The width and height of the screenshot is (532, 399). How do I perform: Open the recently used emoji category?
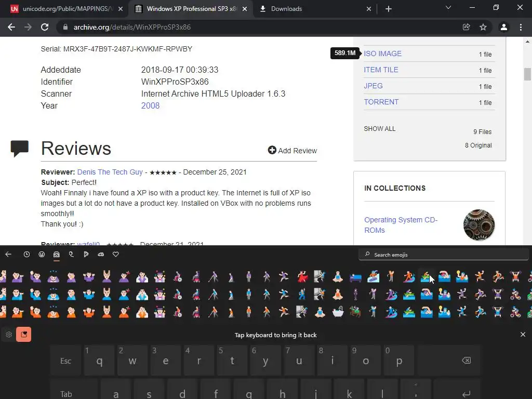[x=26, y=255]
